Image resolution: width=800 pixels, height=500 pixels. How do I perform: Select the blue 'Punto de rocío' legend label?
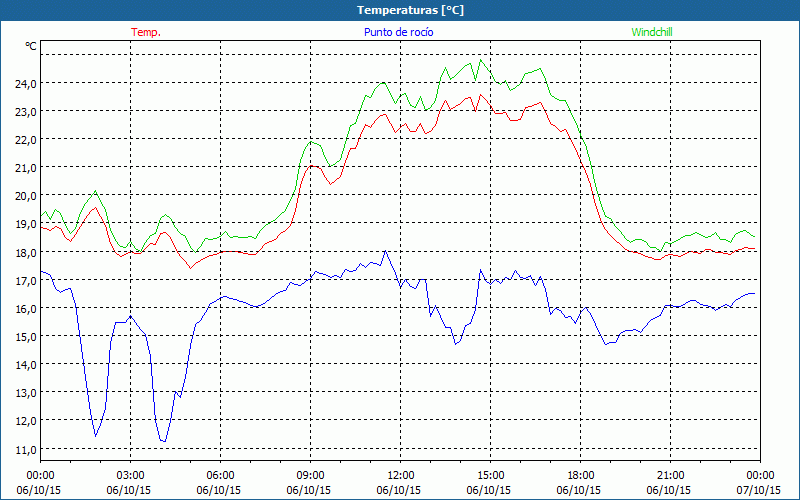pos(398,32)
